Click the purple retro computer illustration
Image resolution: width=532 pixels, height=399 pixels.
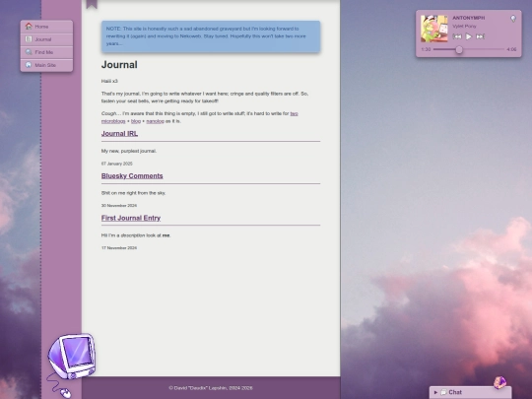[71, 357]
